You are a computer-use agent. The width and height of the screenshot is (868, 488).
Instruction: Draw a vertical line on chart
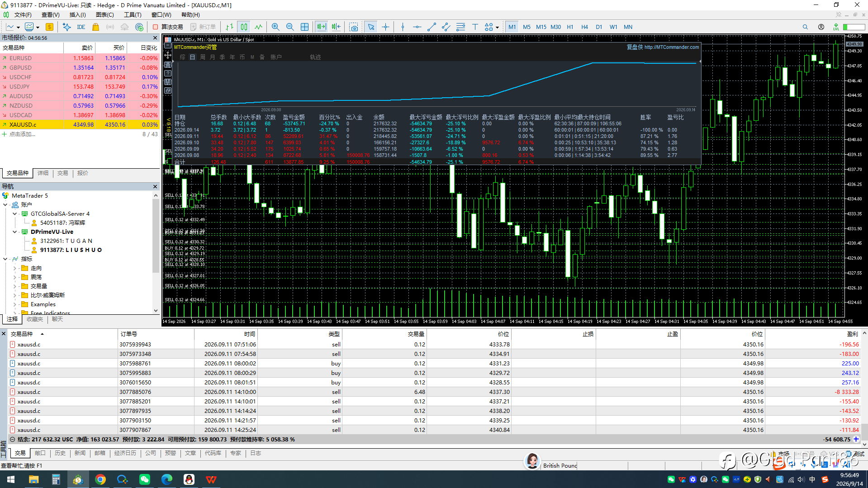[403, 27]
